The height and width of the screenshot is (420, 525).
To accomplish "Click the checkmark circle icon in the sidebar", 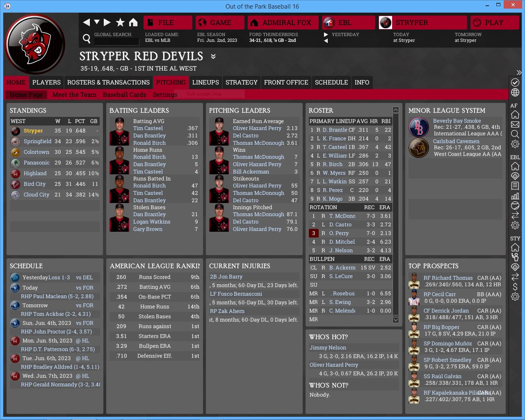I will (515, 82).
